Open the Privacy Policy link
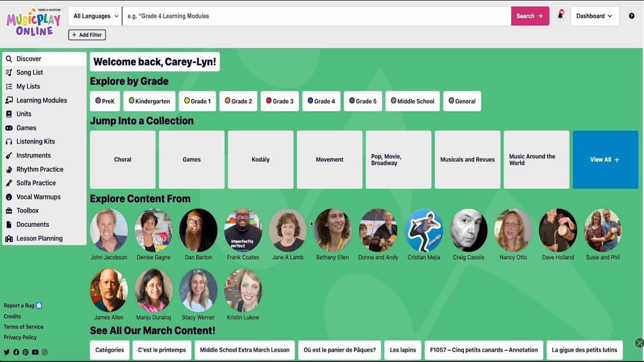The image size is (644, 362). tap(20, 337)
